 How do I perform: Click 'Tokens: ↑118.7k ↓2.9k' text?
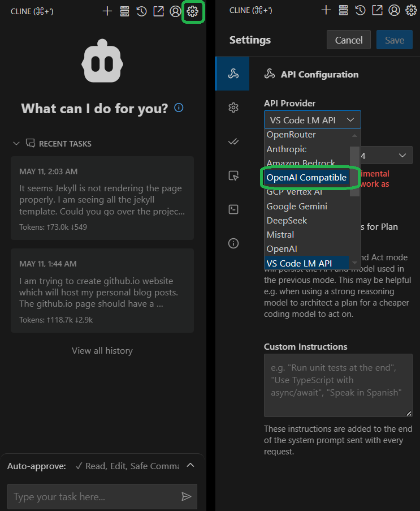click(55, 320)
